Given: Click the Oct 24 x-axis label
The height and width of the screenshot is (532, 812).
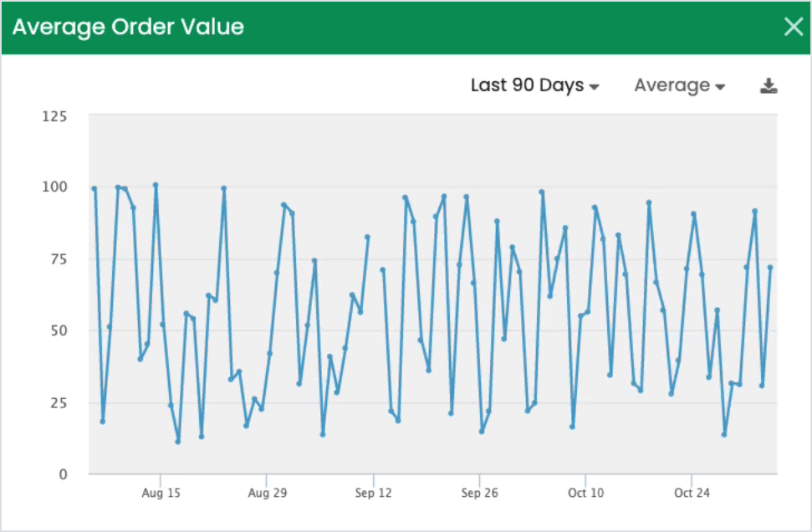Looking at the screenshot, I should pyautogui.click(x=692, y=493).
